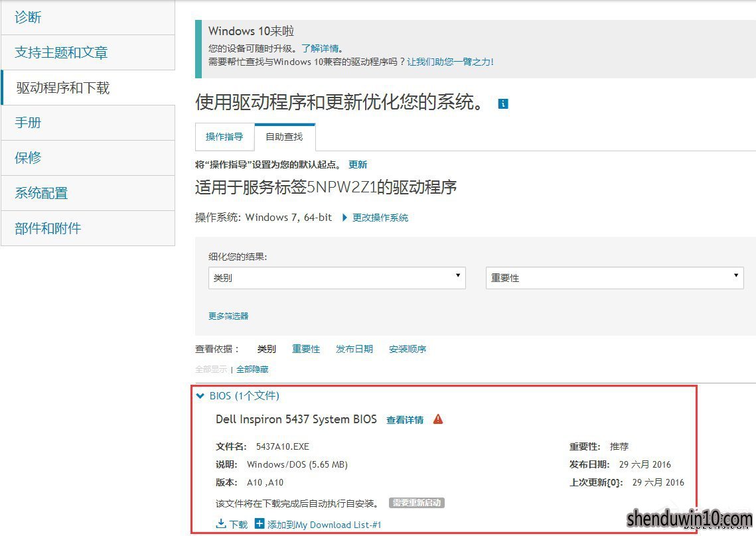This screenshot has height=536, width=756.
Task: Click the 更多筛选器 link
Action: [228, 316]
